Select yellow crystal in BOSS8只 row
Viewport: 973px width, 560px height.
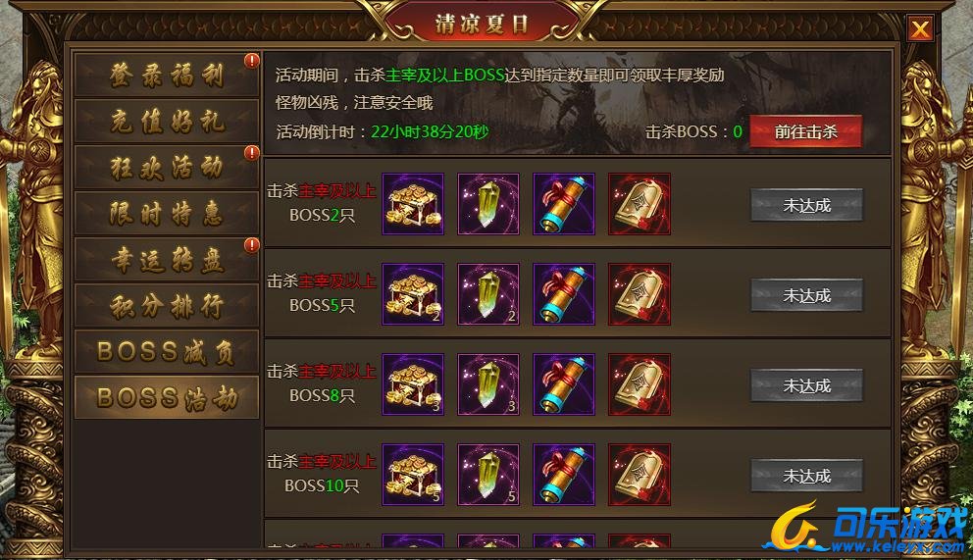488,384
